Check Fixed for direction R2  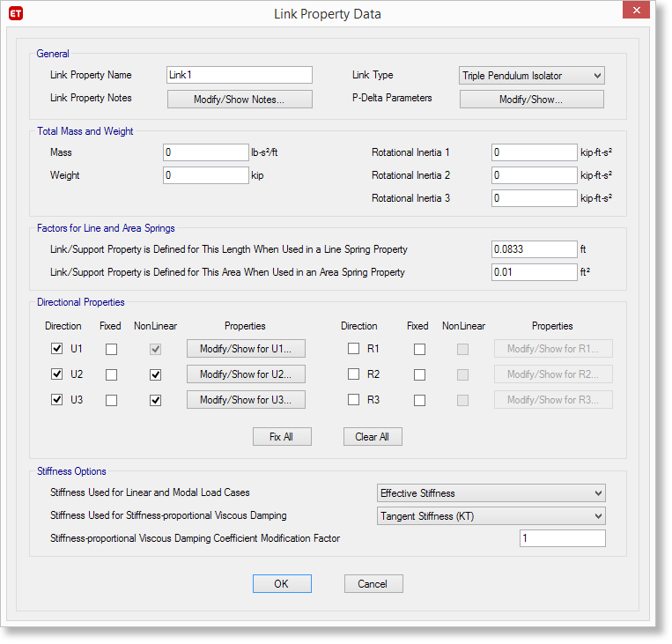tap(419, 375)
